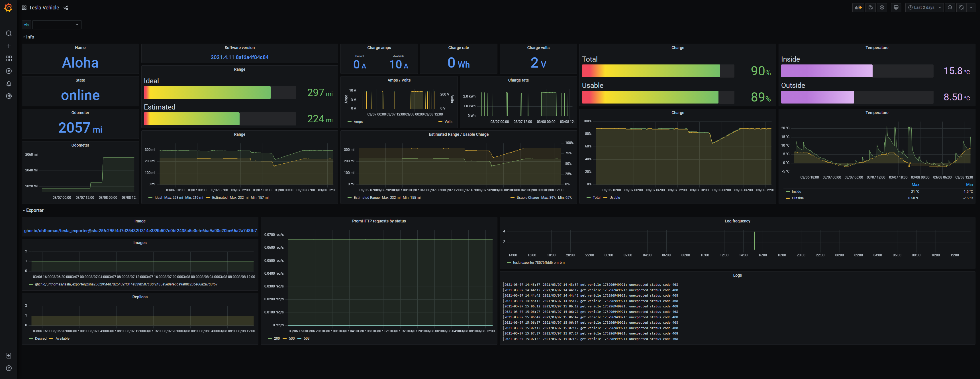The image size is (980, 379).
Task: Click the Tesla Vehicle dashboard title
Action: pos(44,8)
